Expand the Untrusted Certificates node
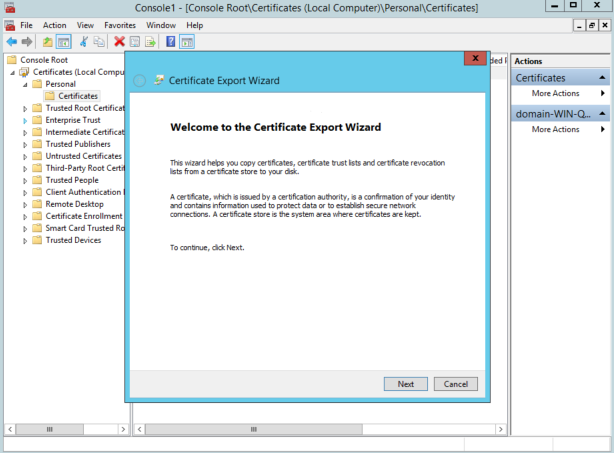This screenshot has width=614, height=453. pyautogui.click(x=25, y=157)
